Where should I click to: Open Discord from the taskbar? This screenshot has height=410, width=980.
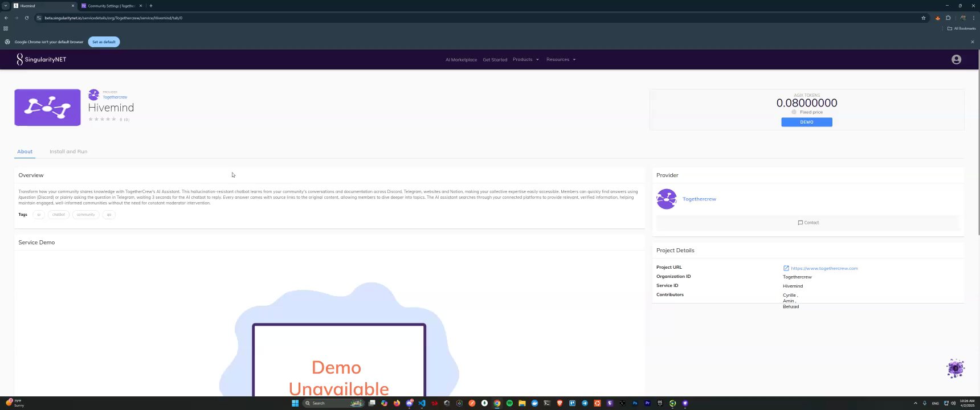click(x=409, y=403)
